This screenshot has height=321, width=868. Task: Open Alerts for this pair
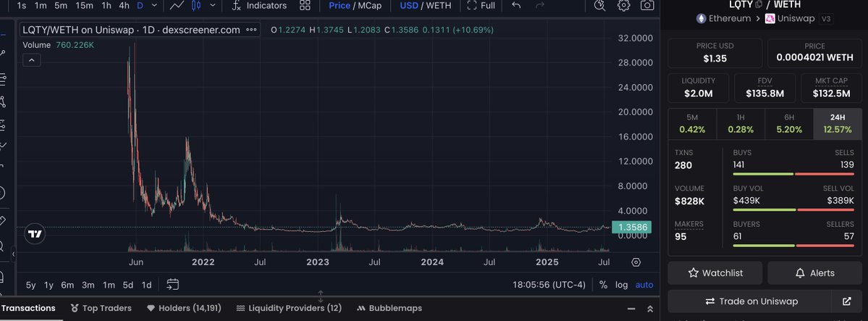click(814, 272)
